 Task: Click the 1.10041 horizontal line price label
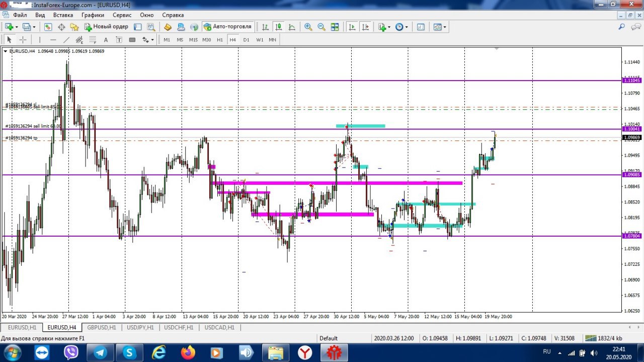point(632,129)
